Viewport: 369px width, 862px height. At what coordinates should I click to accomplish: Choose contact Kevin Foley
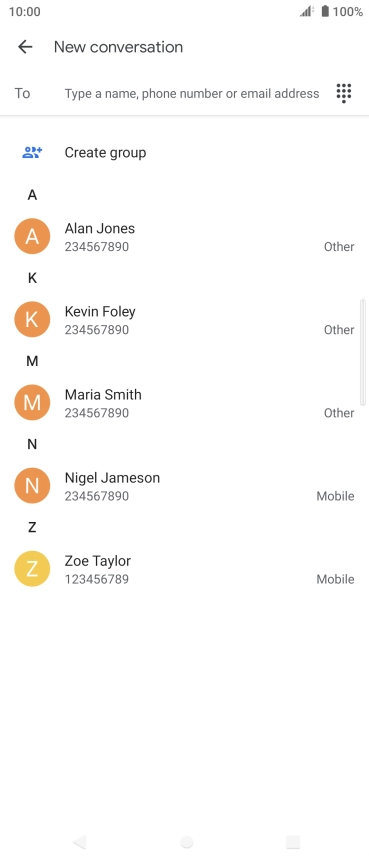(184, 319)
